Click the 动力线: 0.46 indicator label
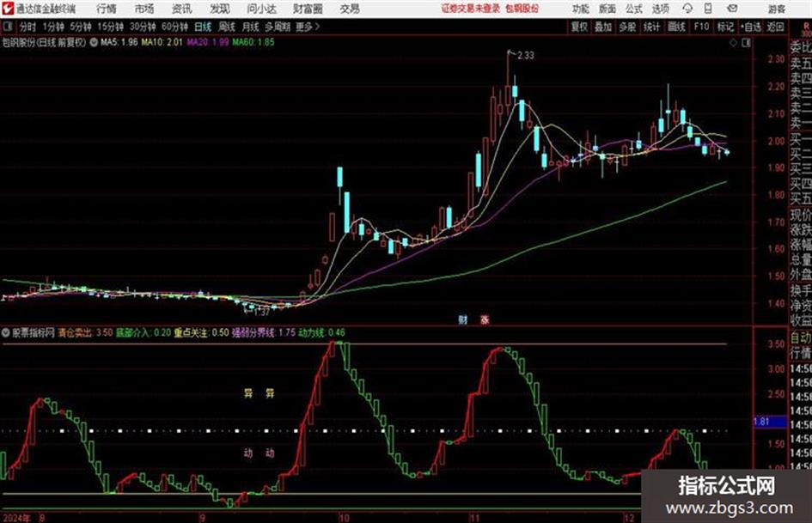Screen dimensions: 812x523 pos(321,332)
